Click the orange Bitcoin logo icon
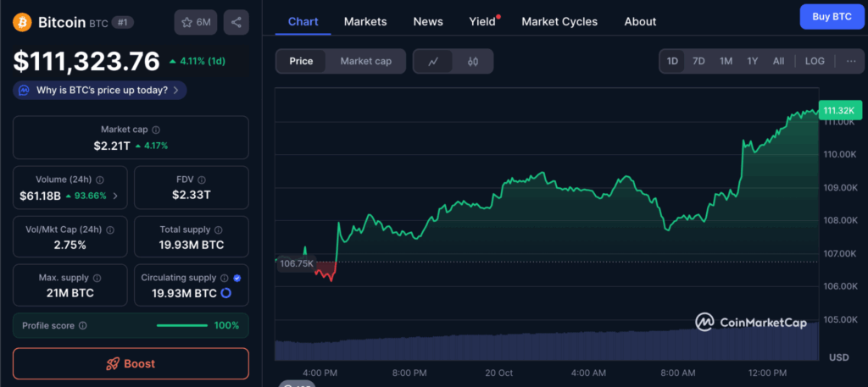 coord(23,22)
